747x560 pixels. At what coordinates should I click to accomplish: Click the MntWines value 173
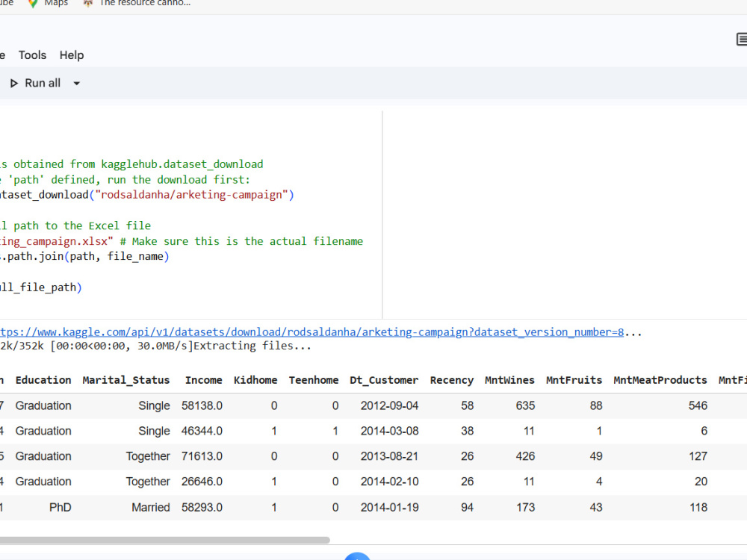pyautogui.click(x=525, y=508)
